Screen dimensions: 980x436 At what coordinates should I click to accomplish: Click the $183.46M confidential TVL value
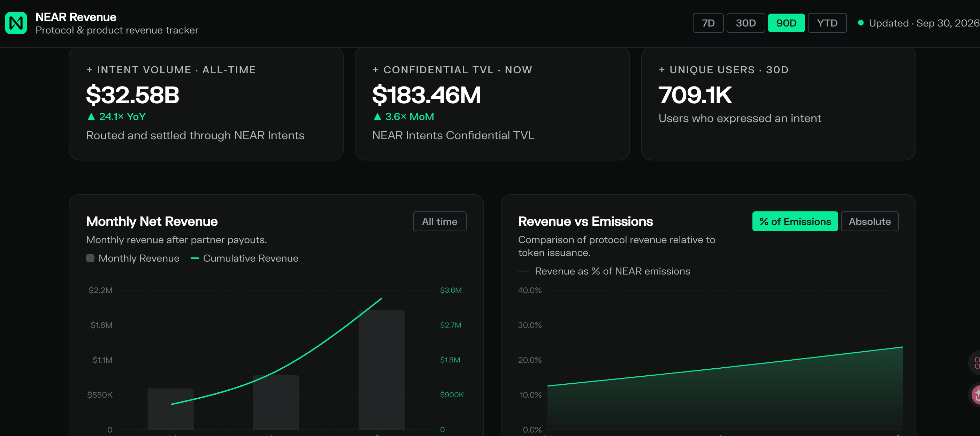click(x=427, y=95)
